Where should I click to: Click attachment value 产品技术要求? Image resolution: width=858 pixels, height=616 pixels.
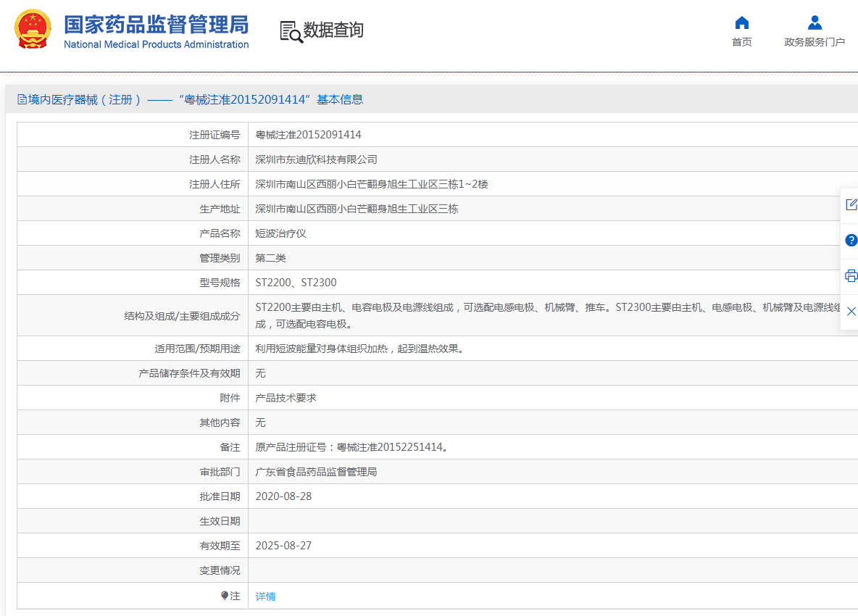(x=286, y=398)
